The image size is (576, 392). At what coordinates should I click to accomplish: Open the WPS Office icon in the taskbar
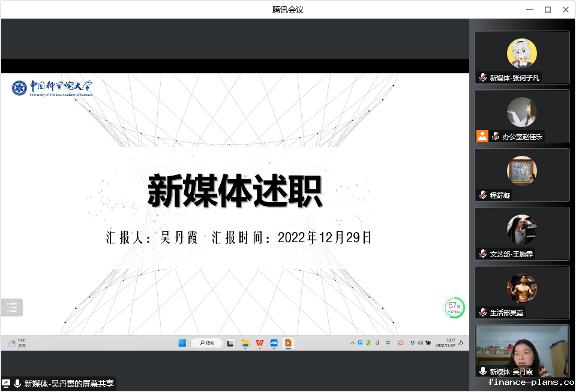tap(260, 343)
